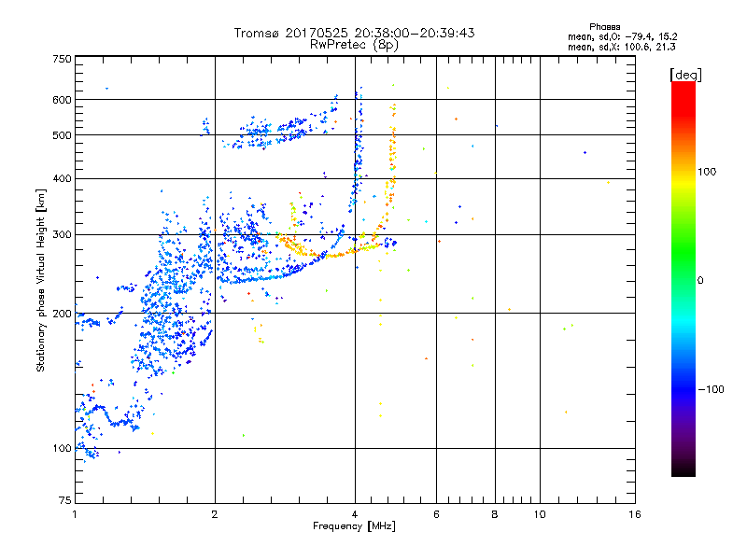Image resolution: width=747 pixels, height=560 pixels.
Task: Click the subtitle 'RwPretec (8p)'
Action: click(354, 45)
